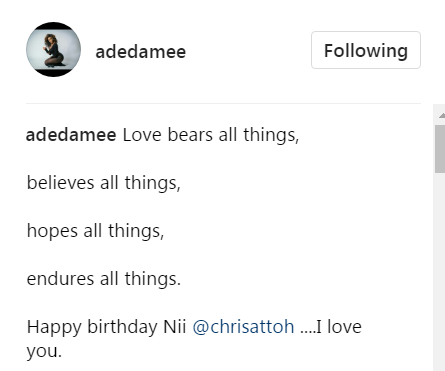Click the vertical scrollbar thumb
This screenshot has height=371, width=445.
point(440,149)
